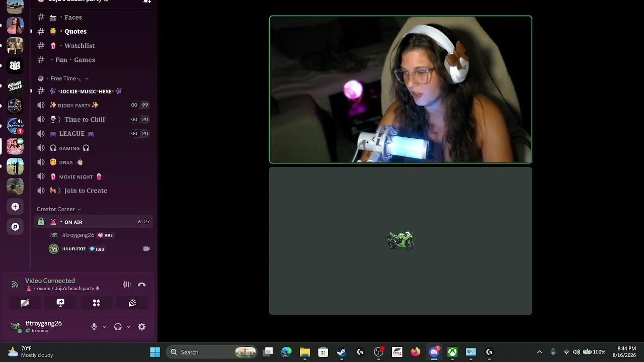
Task: Open the Xbox app from the taskbar
Action: 453,352
